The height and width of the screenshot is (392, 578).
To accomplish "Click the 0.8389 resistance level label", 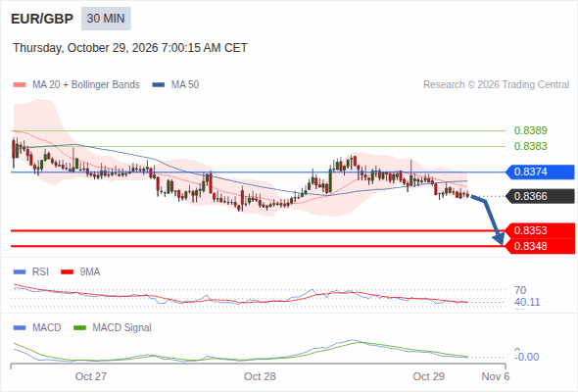I will [530, 130].
